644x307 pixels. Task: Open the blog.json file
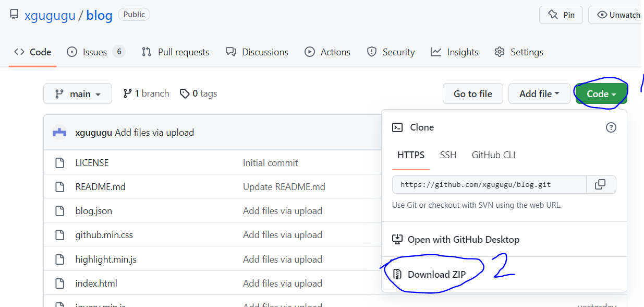point(94,211)
